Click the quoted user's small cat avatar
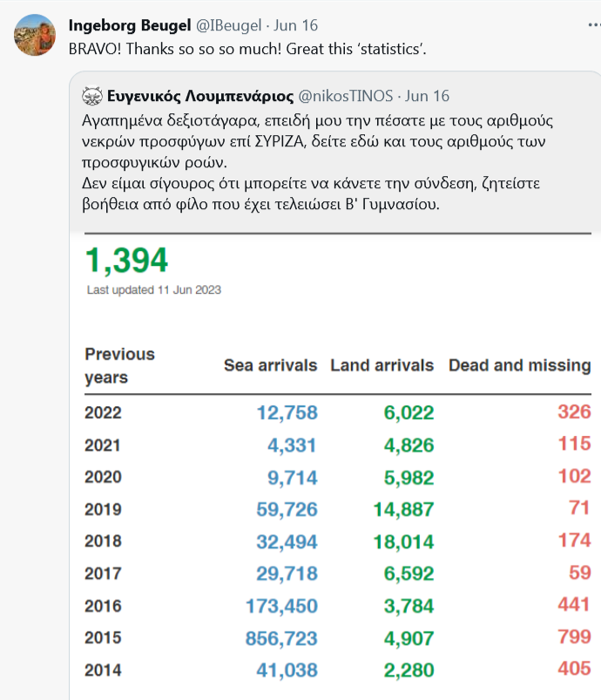The height and width of the screenshot is (700, 601). point(92,96)
